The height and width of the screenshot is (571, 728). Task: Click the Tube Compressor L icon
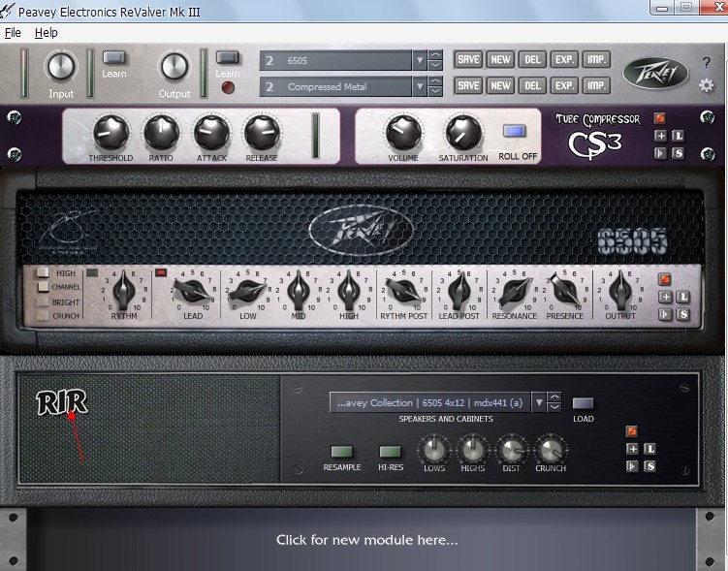point(678,136)
